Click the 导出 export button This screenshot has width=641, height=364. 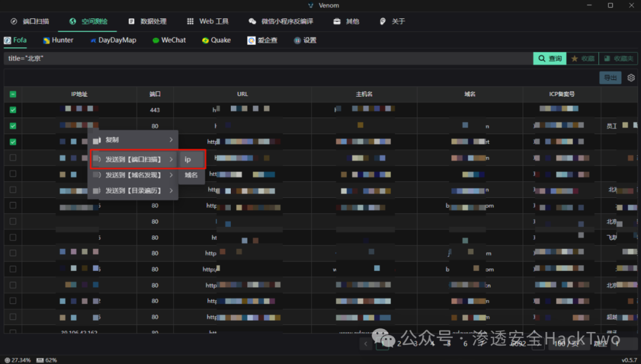[x=610, y=78]
